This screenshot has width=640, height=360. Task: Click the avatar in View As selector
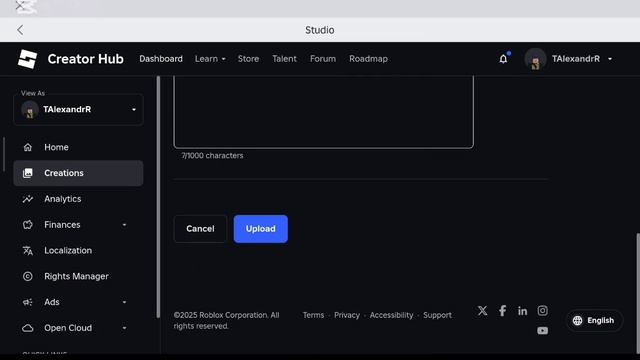point(30,110)
